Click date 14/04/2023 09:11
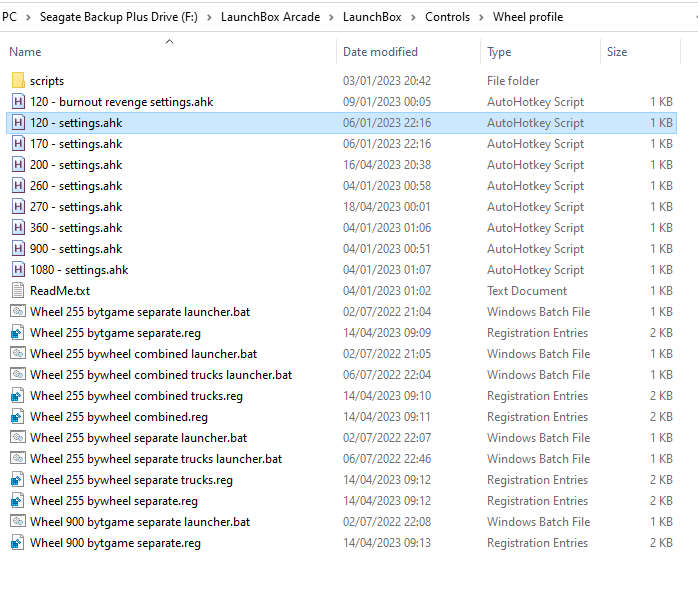The width and height of the screenshot is (698, 590). pos(387,417)
